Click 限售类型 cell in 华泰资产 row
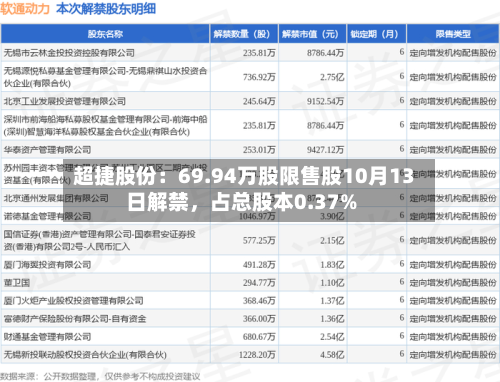This screenshot has width=500, height=382. tap(453, 150)
